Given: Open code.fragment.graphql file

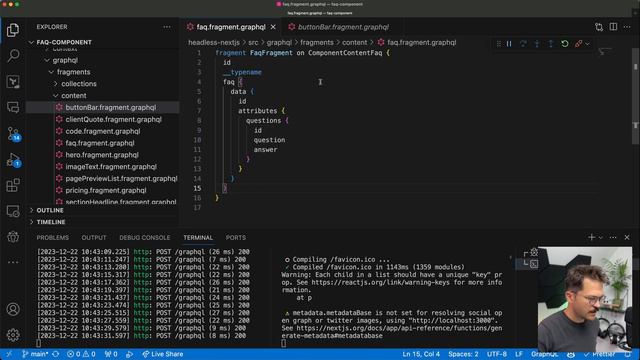Looking at the screenshot, I should tap(102, 131).
